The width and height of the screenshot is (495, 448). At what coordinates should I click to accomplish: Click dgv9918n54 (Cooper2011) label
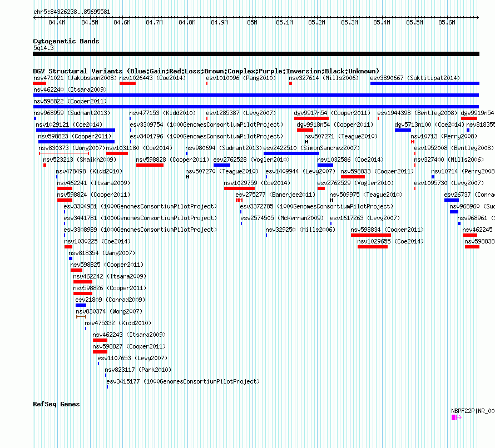click(x=335, y=125)
